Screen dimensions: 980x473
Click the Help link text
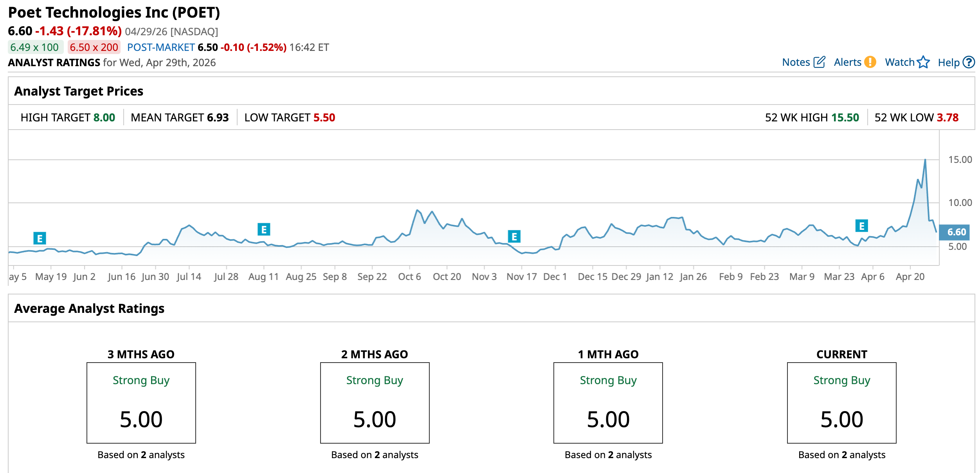(x=948, y=63)
